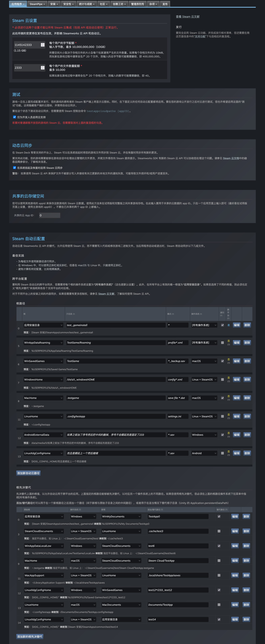
Task: Click 添加新自动云路径 button
Action: point(28,473)
